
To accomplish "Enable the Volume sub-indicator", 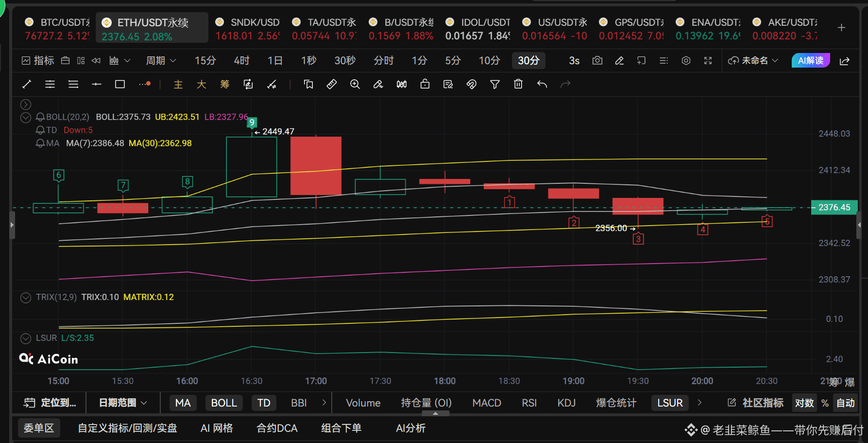I will (x=363, y=403).
